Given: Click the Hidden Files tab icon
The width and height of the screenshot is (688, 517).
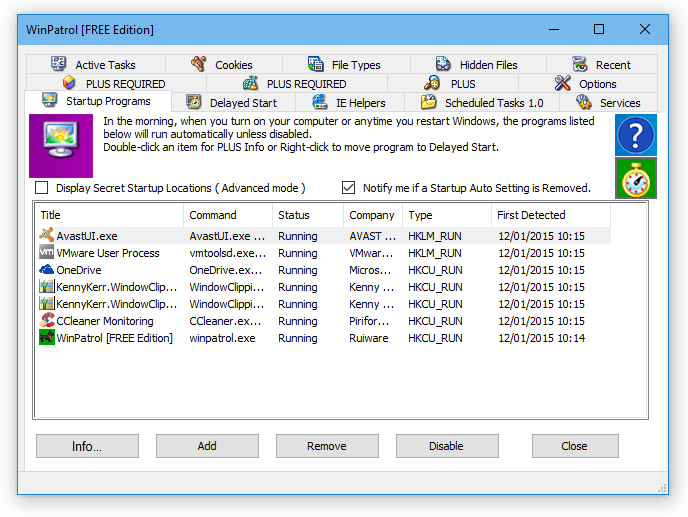Looking at the screenshot, I should point(443,64).
